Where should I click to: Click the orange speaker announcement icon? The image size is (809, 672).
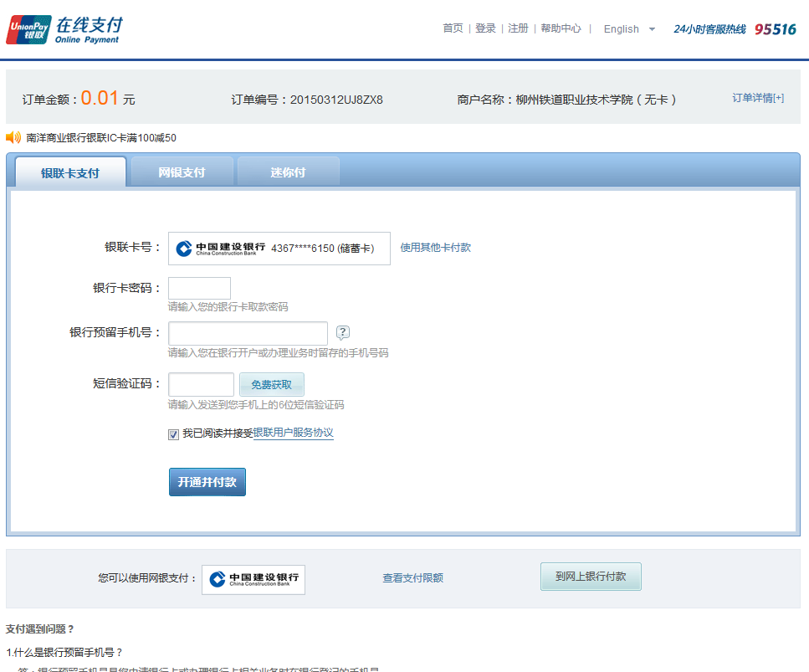pyautogui.click(x=13, y=137)
